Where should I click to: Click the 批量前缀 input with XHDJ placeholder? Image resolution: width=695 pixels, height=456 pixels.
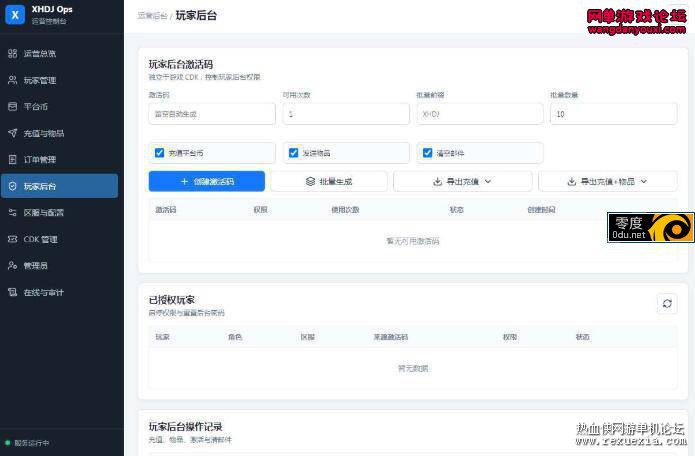[480, 114]
